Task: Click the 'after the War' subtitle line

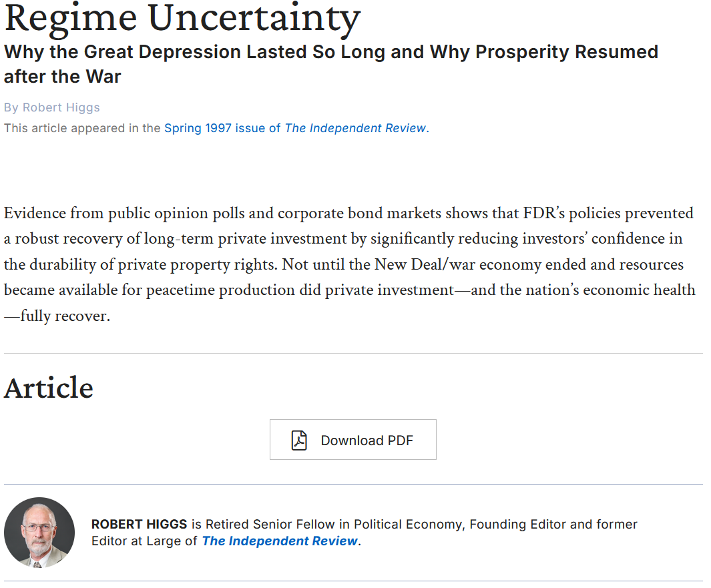Action: tap(63, 77)
